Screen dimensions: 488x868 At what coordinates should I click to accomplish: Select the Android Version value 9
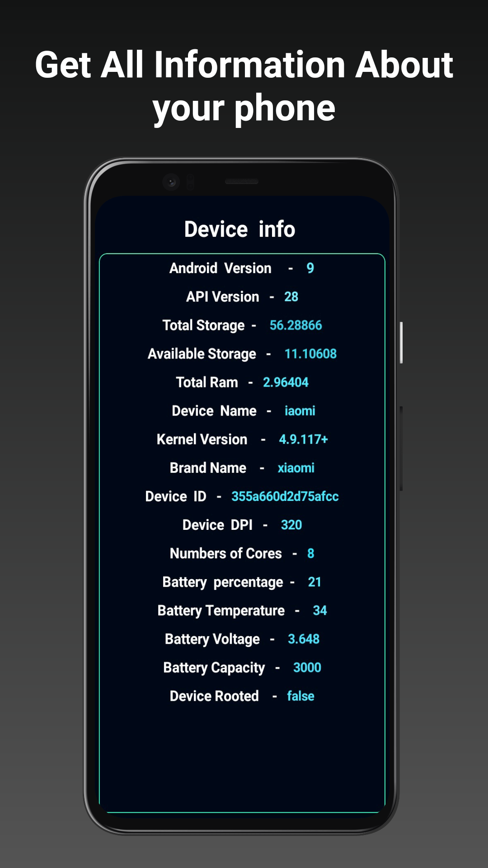[x=310, y=268]
